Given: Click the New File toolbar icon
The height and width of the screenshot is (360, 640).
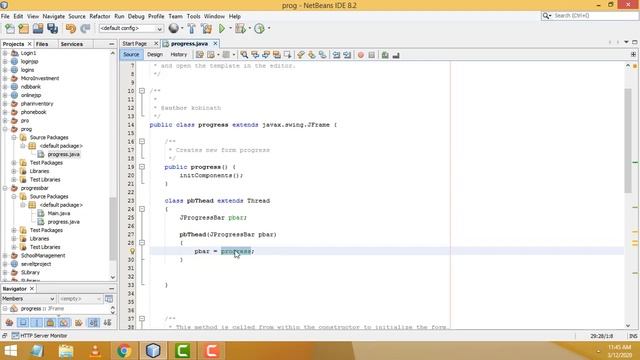Looking at the screenshot, I should click(10, 29).
